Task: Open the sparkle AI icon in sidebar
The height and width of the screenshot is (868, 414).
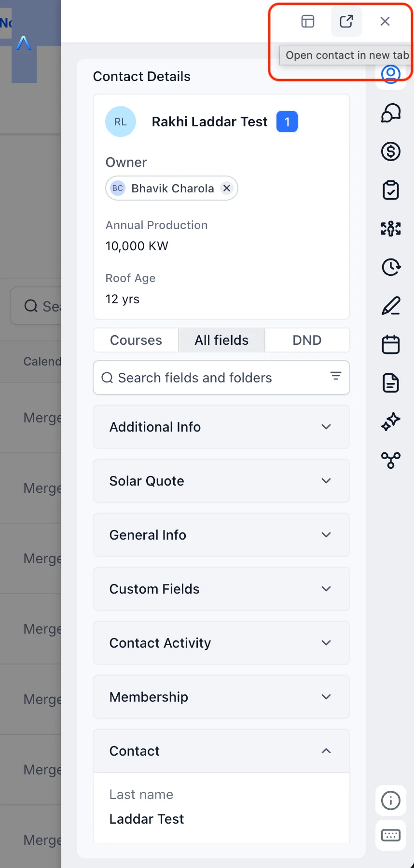Action: [391, 421]
